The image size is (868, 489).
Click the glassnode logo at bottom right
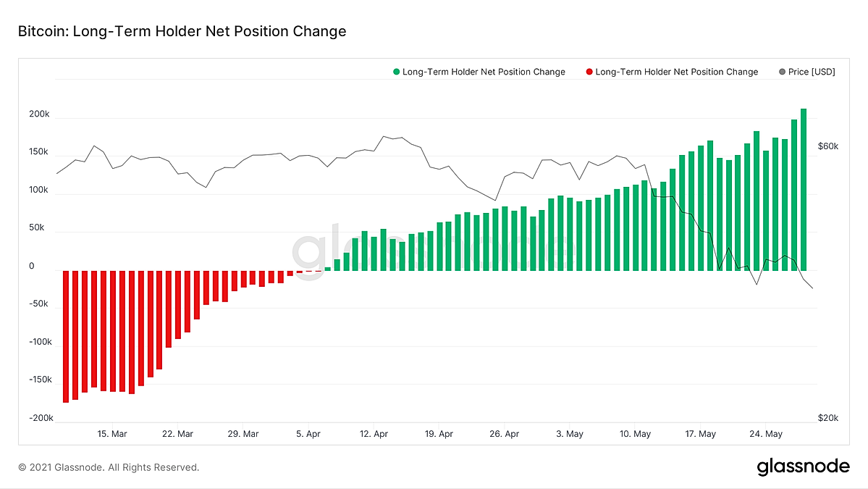click(x=803, y=467)
